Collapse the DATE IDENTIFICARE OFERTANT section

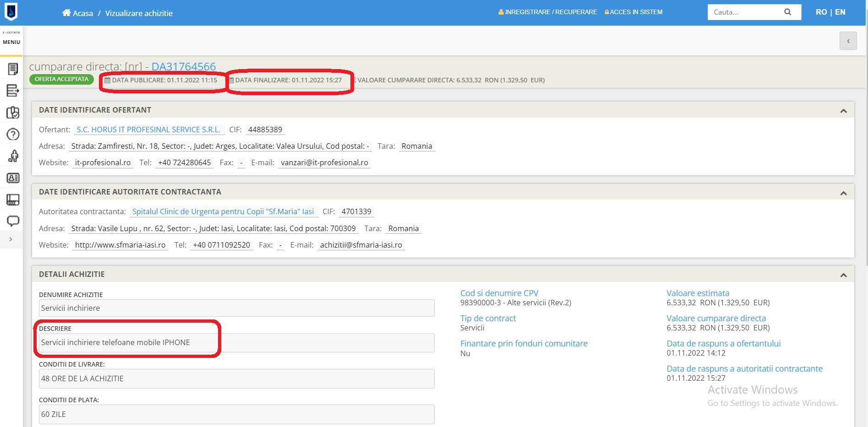click(843, 111)
